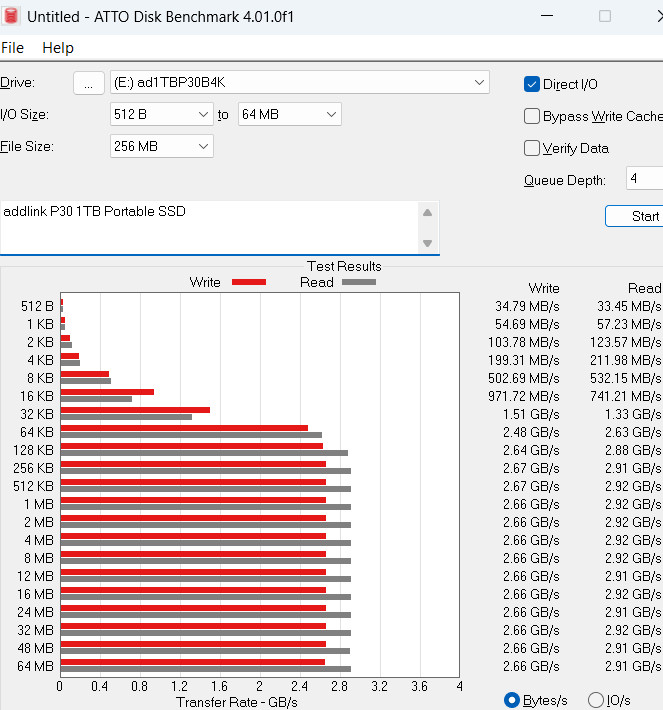This screenshot has height=710, width=663.
Task: Click the 2.64 GB/s write result
Action: [531, 451]
